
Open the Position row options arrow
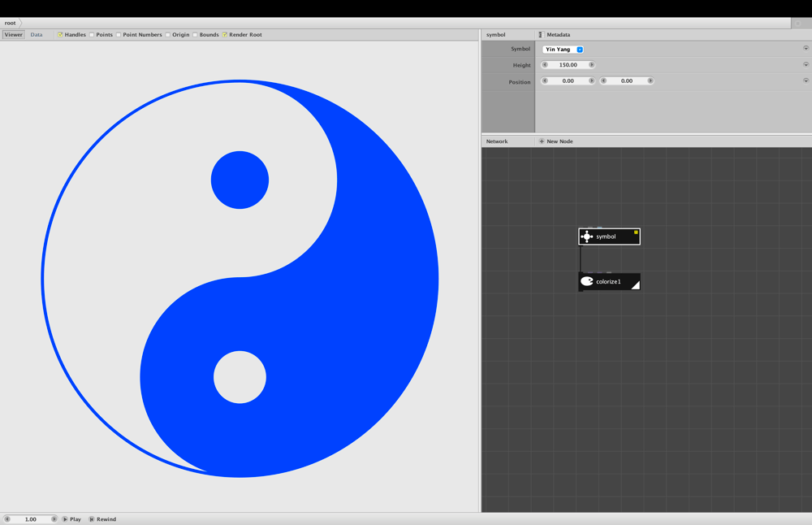pos(806,80)
